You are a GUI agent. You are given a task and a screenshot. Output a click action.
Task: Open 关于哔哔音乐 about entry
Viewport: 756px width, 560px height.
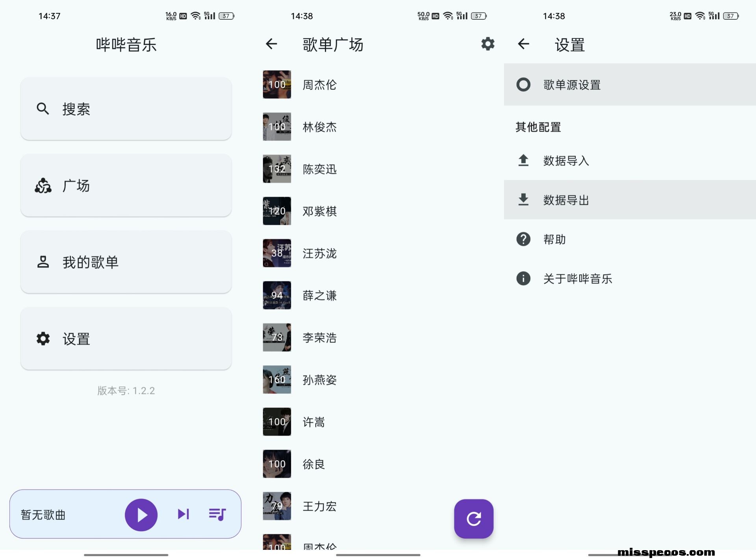pos(630,279)
